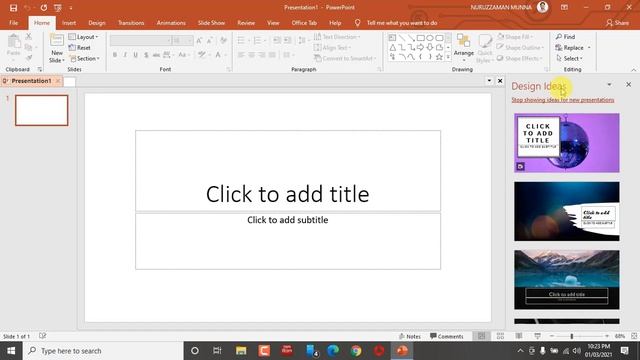
Task: Apply the mountain lake design idea
Action: 567,280
